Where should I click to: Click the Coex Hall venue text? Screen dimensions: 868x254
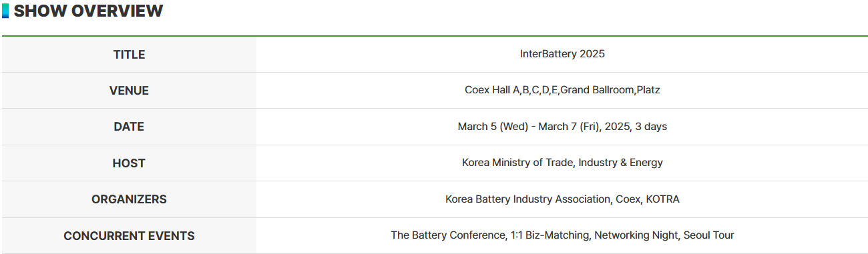[562, 90]
